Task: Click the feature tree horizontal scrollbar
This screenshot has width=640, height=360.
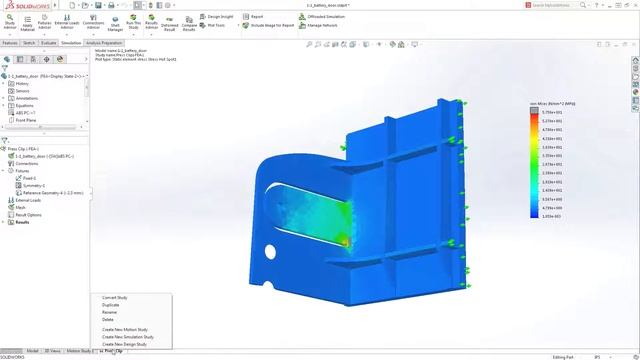Action: pos(41,127)
